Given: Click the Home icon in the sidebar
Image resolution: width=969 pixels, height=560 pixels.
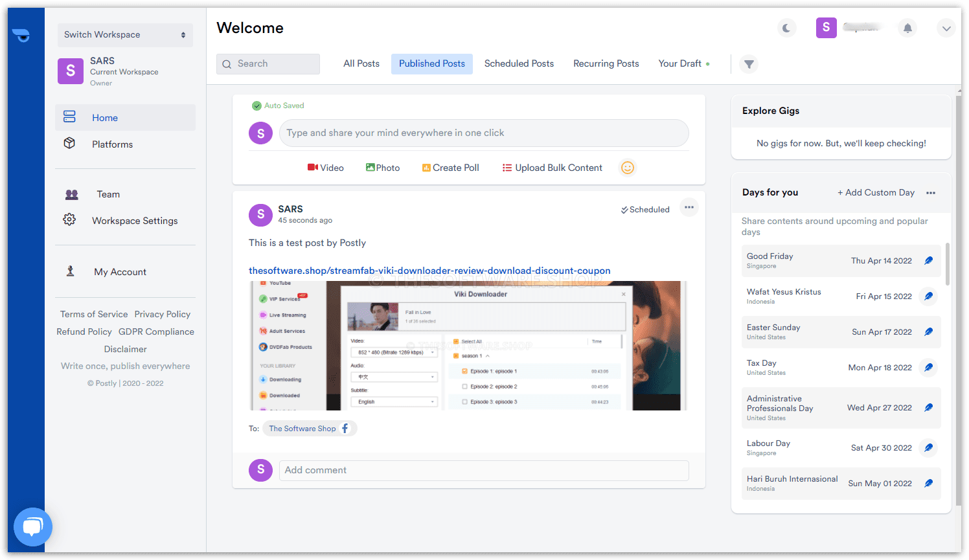Looking at the screenshot, I should (69, 117).
